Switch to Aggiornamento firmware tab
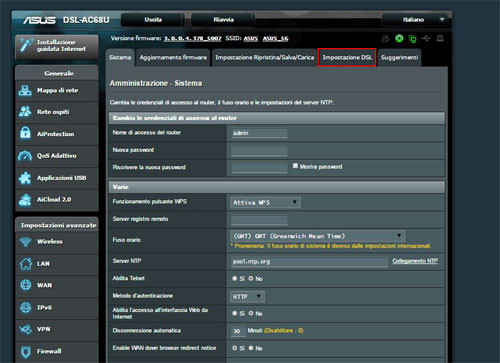The image size is (500, 363). coord(173,58)
